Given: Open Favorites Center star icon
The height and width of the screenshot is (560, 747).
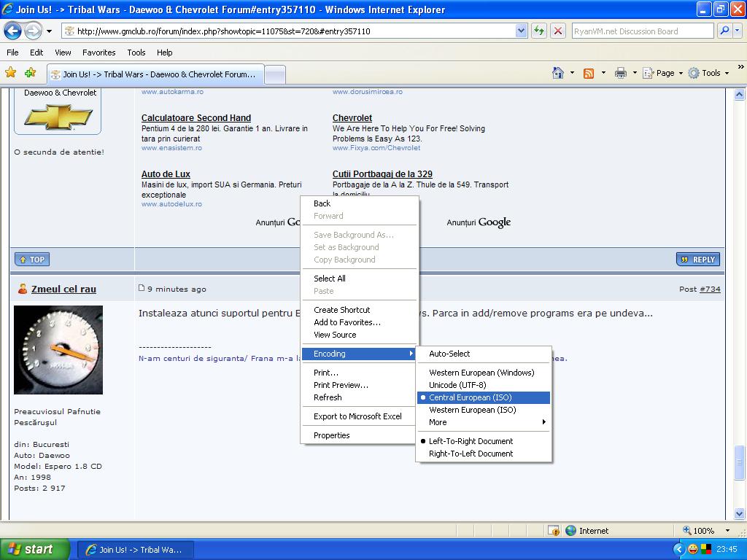Looking at the screenshot, I should [x=10, y=73].
